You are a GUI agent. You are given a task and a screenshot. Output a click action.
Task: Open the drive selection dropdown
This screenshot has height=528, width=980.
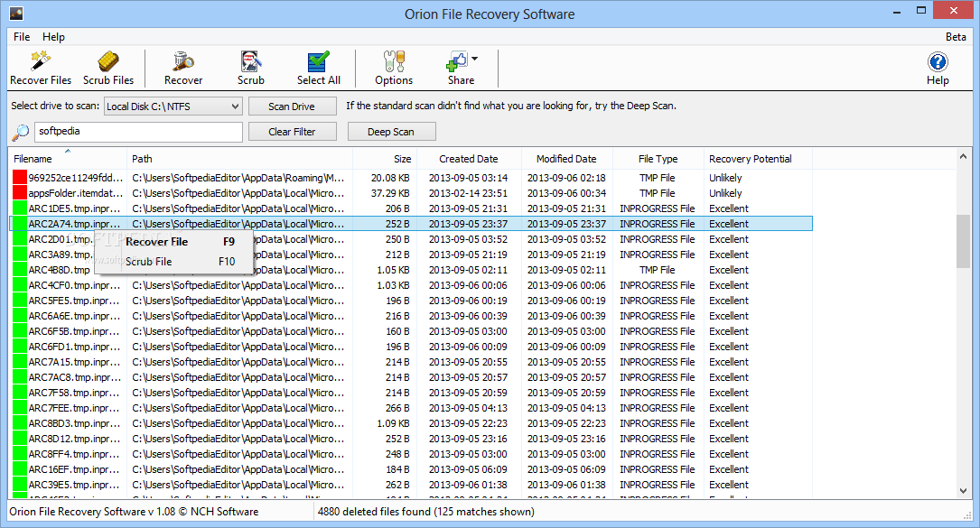click(233, 106)
